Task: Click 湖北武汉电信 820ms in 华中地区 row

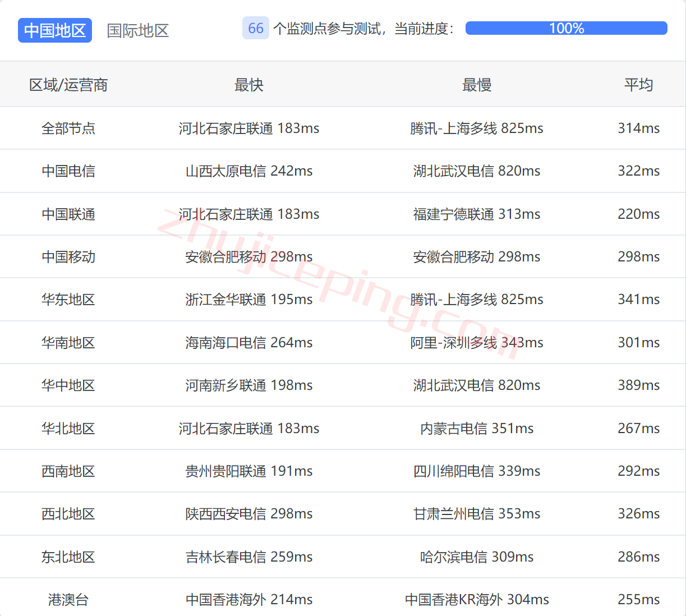Action: click(x=477, y=385)
